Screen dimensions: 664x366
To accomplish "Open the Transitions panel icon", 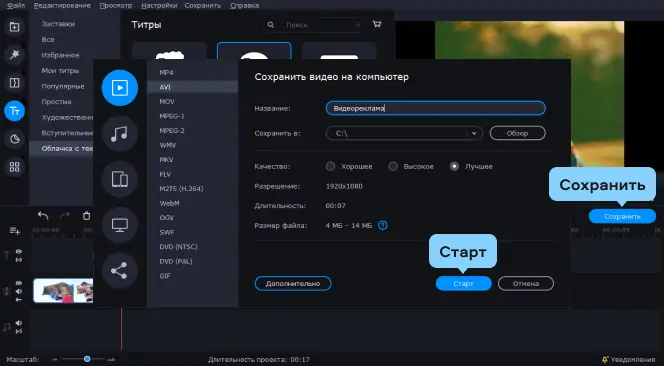I will [14, 83].
